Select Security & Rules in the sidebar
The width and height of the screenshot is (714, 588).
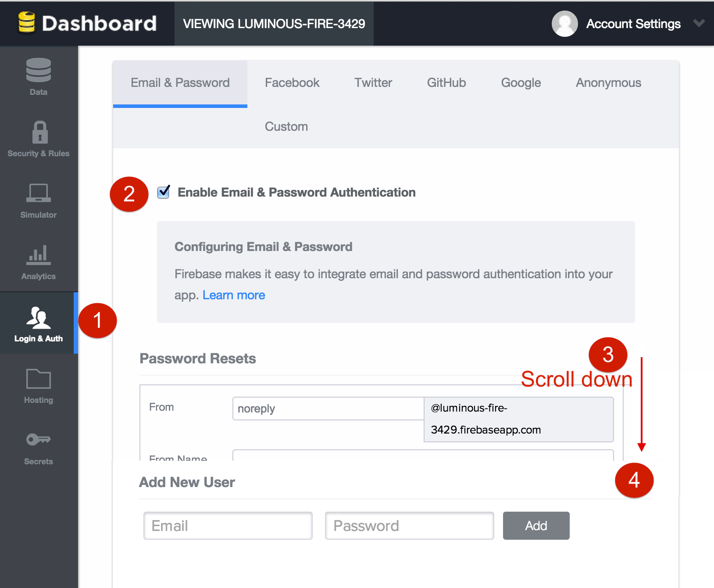[38, 138]
